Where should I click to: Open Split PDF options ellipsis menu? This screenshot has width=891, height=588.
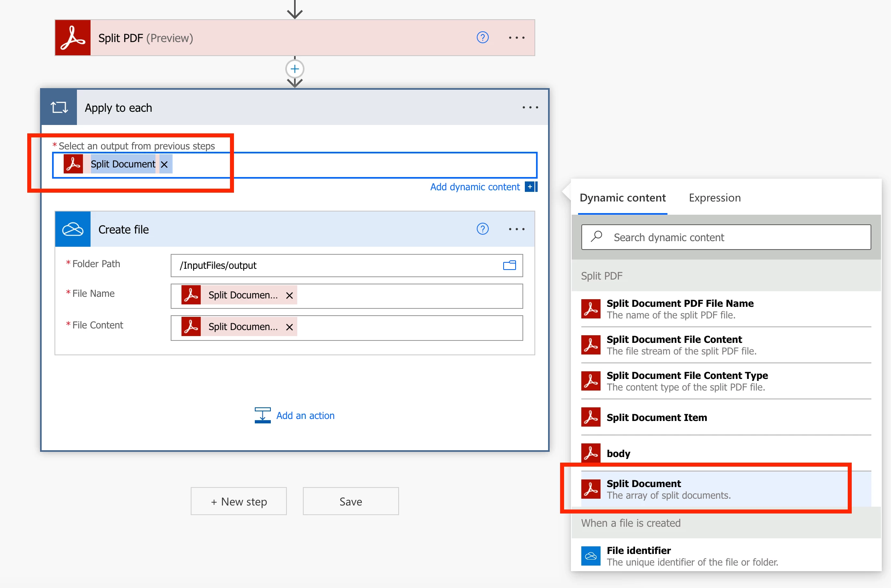516,38
